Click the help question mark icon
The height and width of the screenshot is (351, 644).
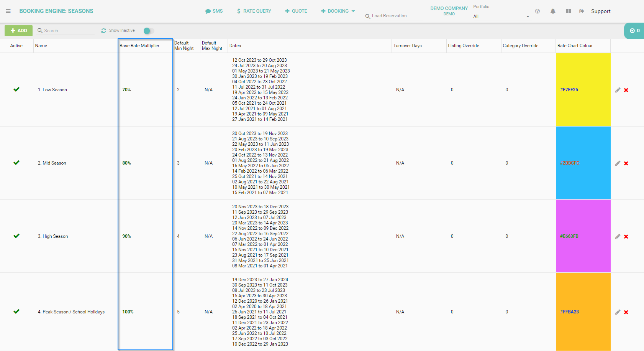[x=537, y=11]
